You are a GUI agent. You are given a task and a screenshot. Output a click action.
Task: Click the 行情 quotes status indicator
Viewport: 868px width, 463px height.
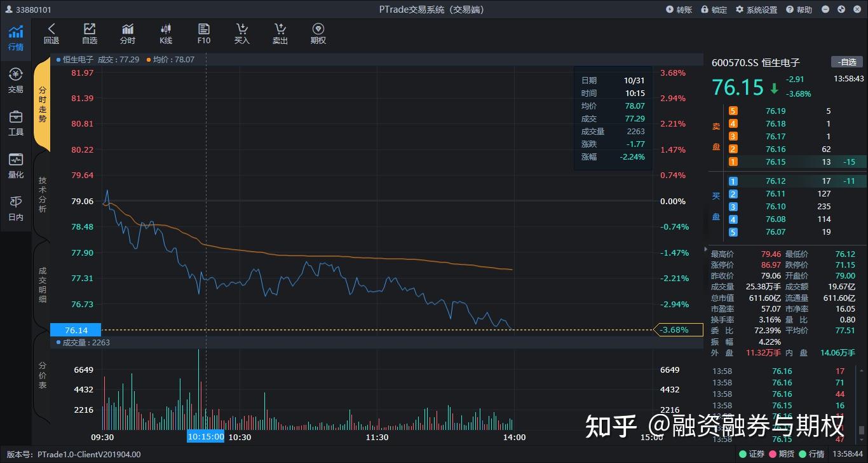coord(811,454)
